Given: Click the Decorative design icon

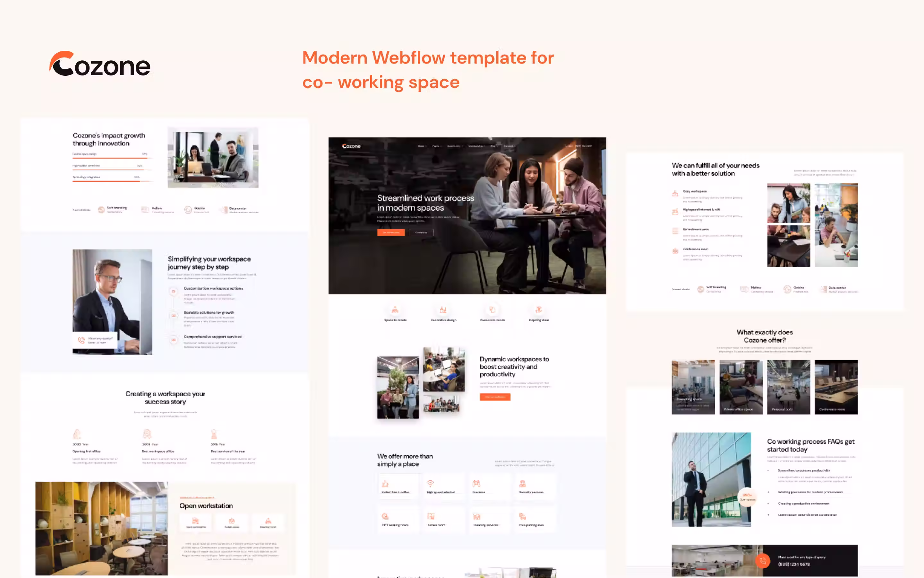Looking at the screenshot, I should tap(443, 310).
